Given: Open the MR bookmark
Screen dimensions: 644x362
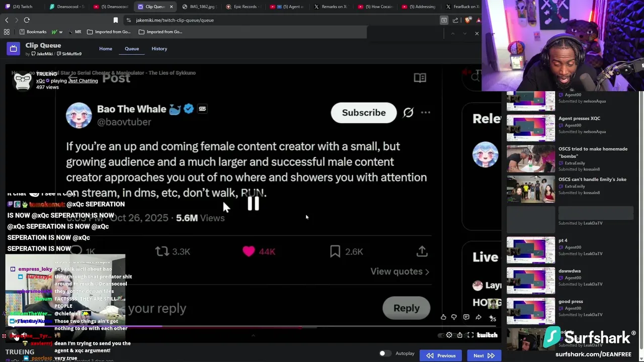Looking at the screenshot, I should click(x=74, y=32).
